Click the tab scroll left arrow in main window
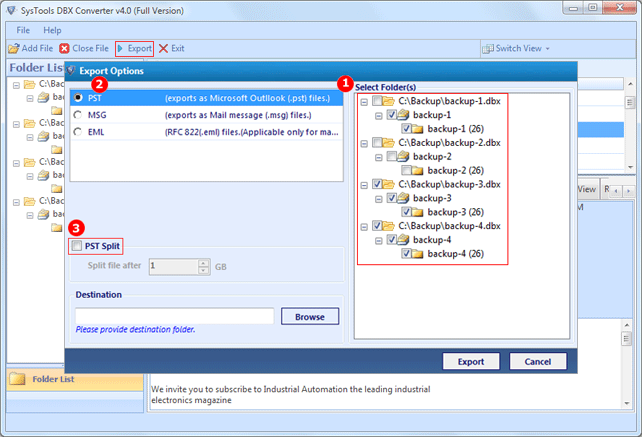642x437 pixels. point(616,191)
